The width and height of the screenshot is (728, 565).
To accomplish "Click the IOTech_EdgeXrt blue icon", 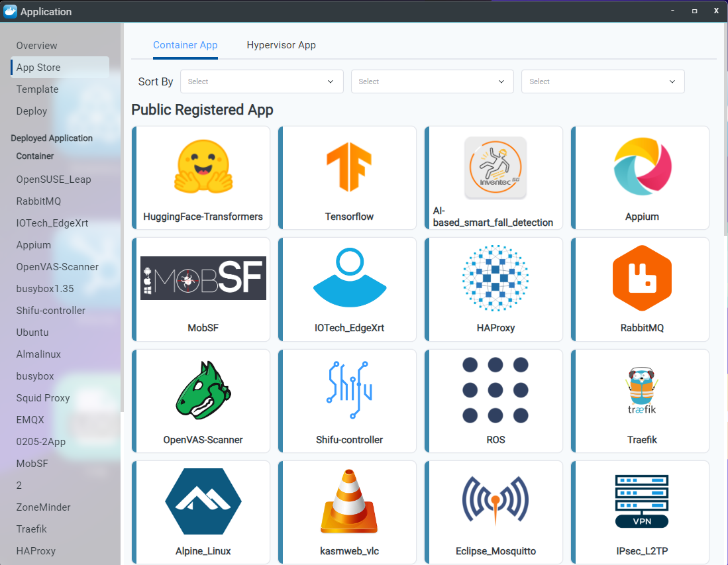I will tap(350, 278).
